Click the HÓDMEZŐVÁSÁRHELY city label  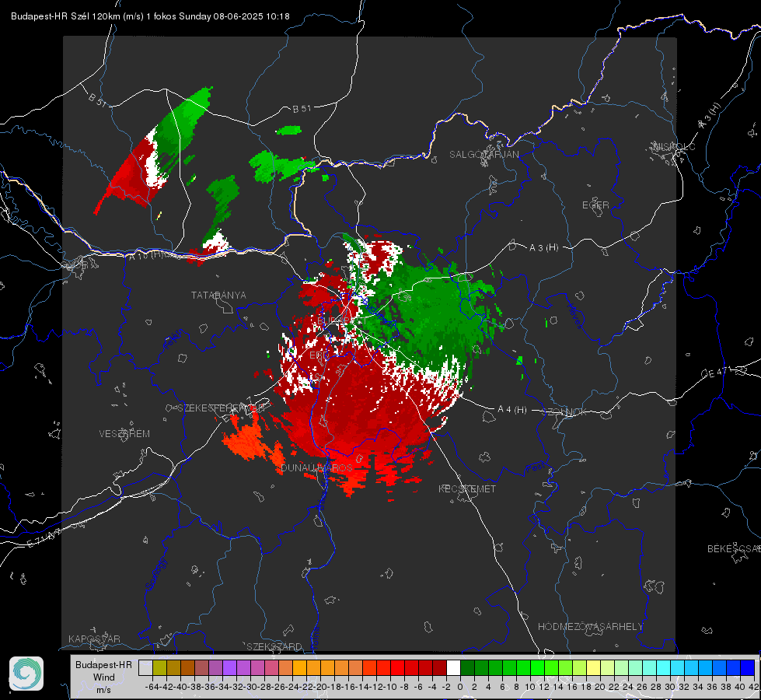[590, 627]
